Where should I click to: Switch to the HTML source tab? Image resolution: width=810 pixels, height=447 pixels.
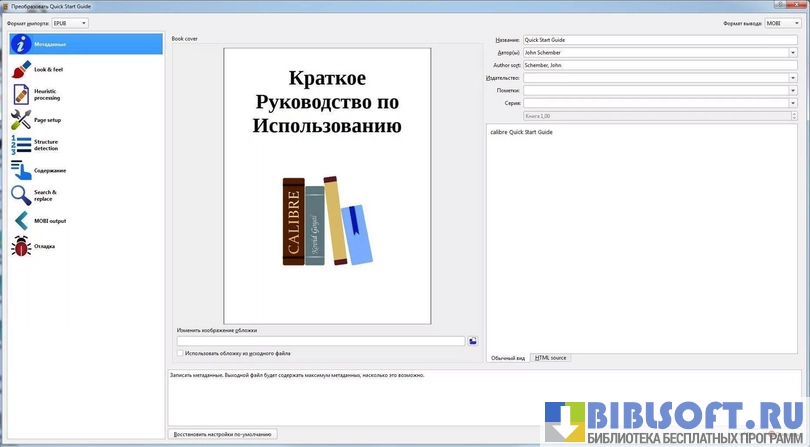(x=550, y=357)
